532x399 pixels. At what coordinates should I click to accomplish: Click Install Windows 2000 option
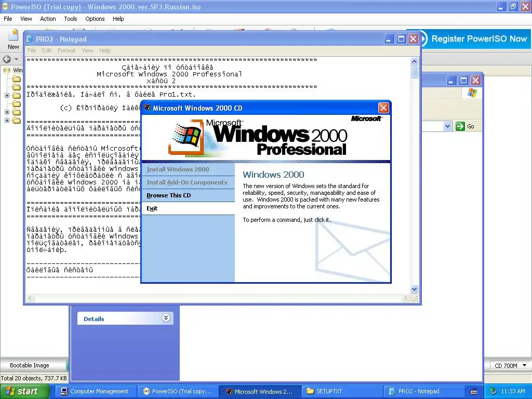pos(188,169)
